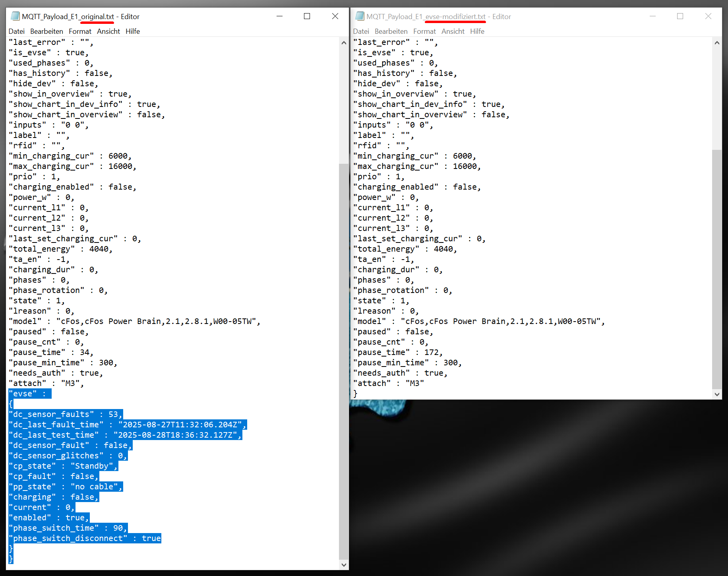Open Format menu in left editor
Viewport: 728px width, 576px height.
(80, 31)
